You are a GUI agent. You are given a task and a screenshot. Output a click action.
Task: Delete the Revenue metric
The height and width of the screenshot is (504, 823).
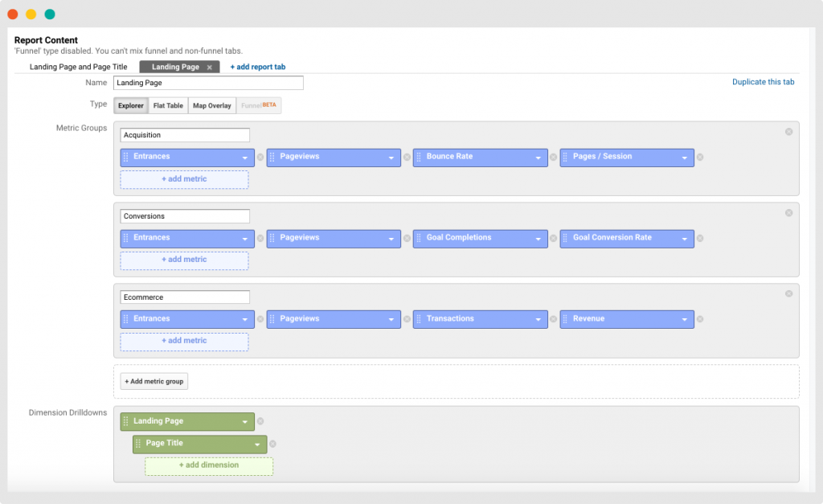pyautogui.click(x=700, y=319)
